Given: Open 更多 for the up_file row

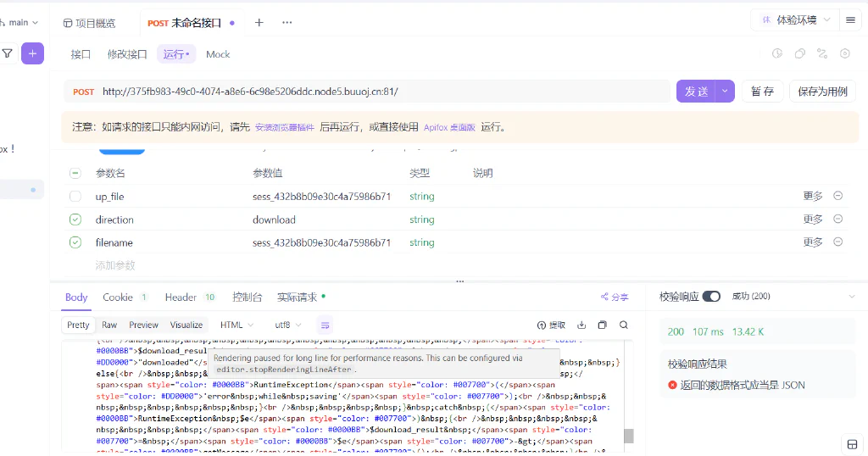Looking at the screenshot, I should (813, 196).
